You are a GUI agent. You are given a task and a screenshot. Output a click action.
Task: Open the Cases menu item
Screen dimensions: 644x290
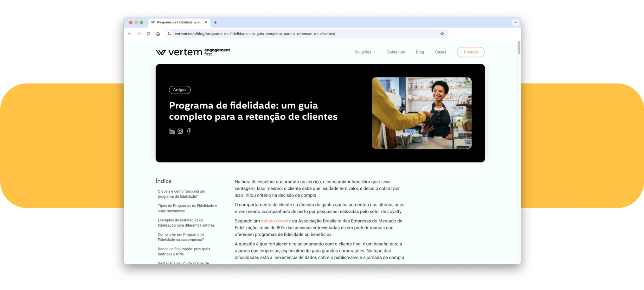click(441, 52)
